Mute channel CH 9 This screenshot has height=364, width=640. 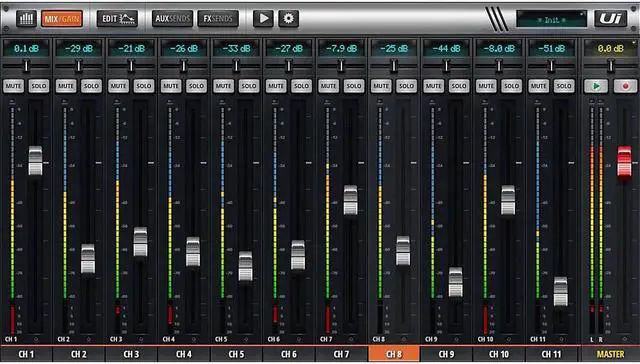pyautogui.click(x=433, y=86)
